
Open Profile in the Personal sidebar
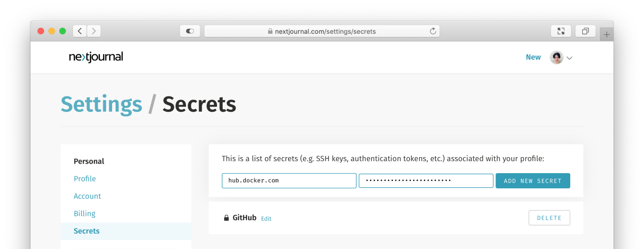pyautogui.click(x=85, y=179)
